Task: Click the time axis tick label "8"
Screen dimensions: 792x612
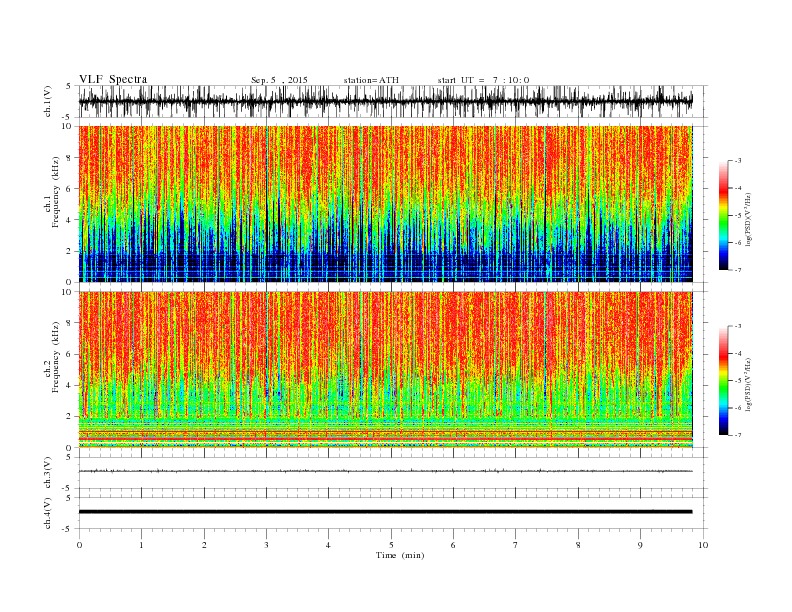Action: pyautogui.click(x=578, y=545)
